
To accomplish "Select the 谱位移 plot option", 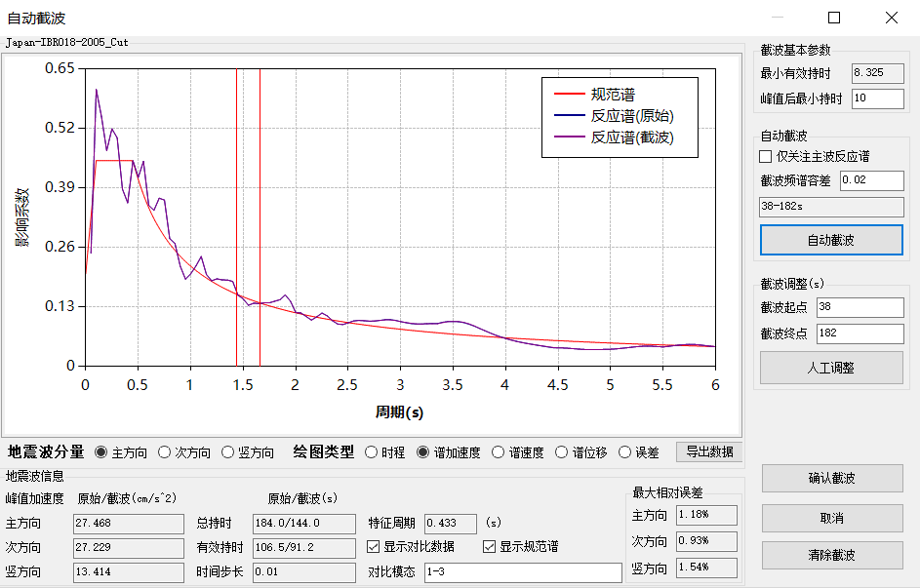I will (562, 452).
